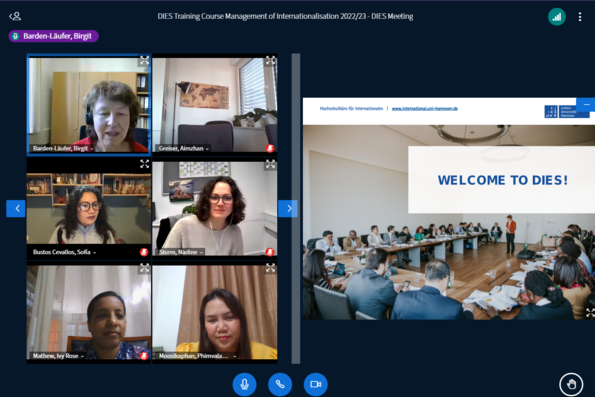The height and width of the screenshot is (397, 595).
Task: Open www.international.uni-hannover.de link in slide
Action: 425,109
